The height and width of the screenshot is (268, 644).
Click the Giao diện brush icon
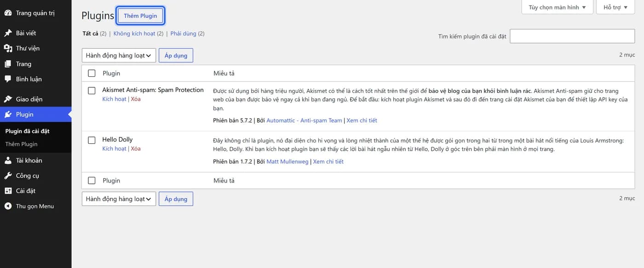pyautogui.click(x=8, y=99)
